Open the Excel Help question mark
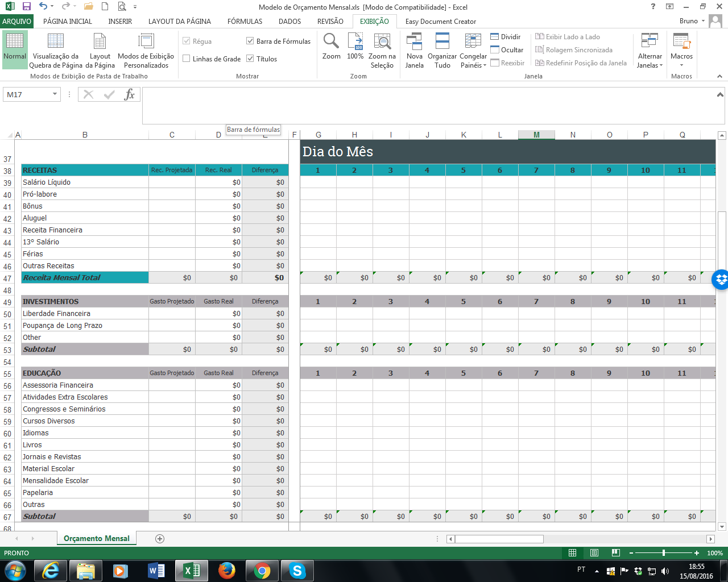728x582 pixels. click(653, 7)
